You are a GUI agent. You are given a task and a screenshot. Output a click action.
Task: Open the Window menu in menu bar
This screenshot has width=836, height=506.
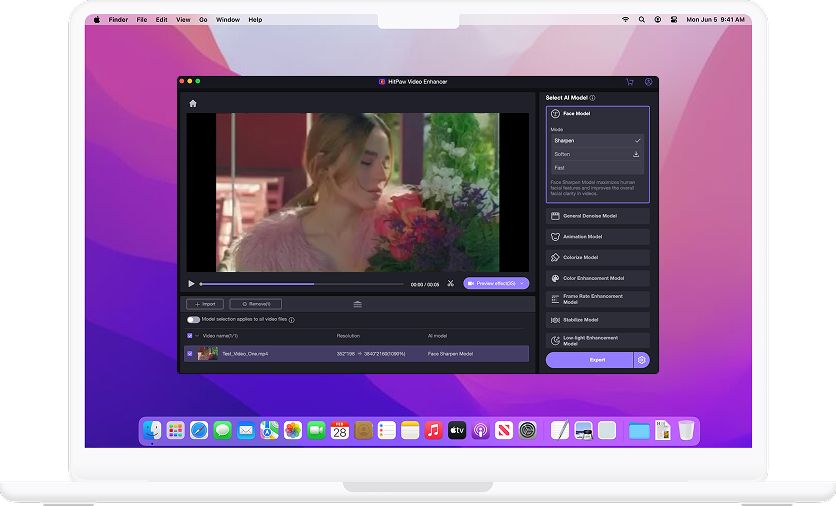(227, 19)
